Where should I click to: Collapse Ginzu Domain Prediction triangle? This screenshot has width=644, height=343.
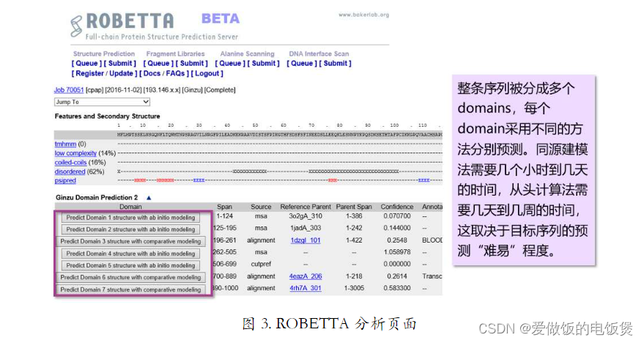pos(149,198)
